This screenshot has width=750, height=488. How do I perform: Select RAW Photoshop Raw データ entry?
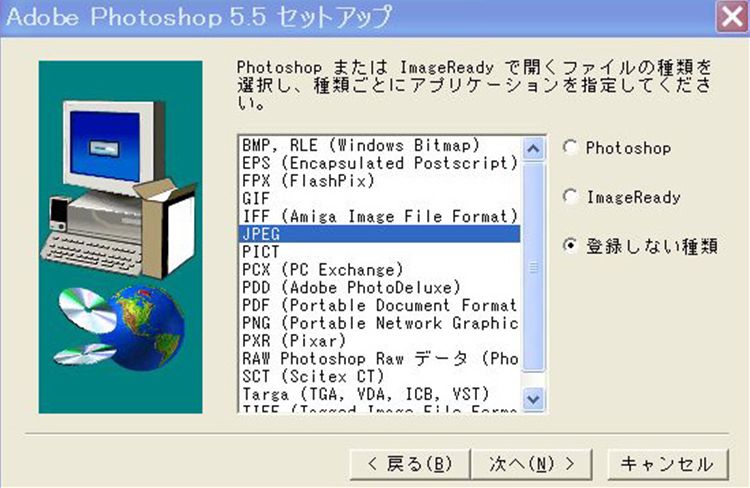[379, 358]
